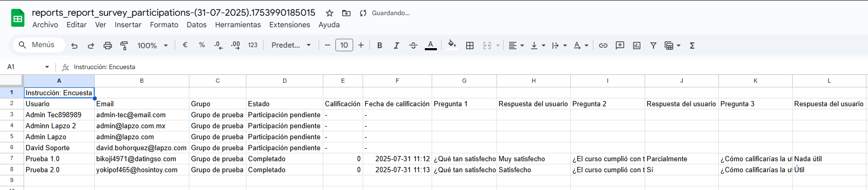Image resolution: width=868 pixels, height=190 pixels.
Task: Star the document with the star icon
Action: [x=330, y=13]
